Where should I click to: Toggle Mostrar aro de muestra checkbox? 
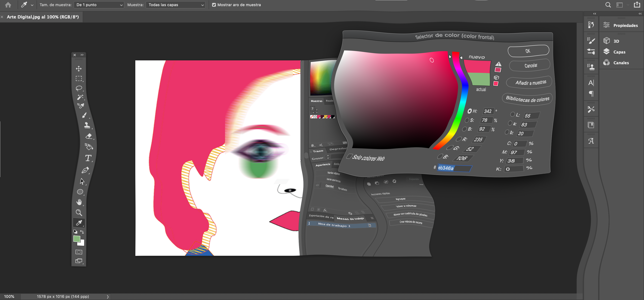214,5
